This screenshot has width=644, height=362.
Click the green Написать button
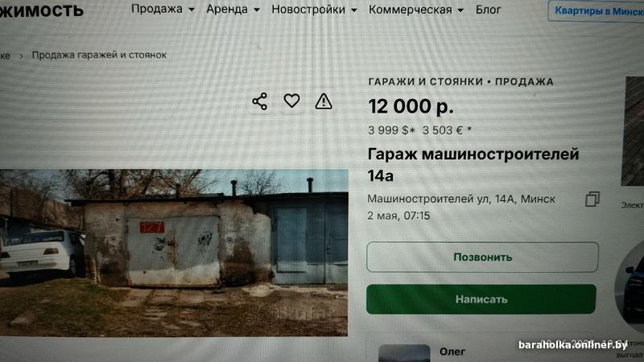click(x=481, y=299)
